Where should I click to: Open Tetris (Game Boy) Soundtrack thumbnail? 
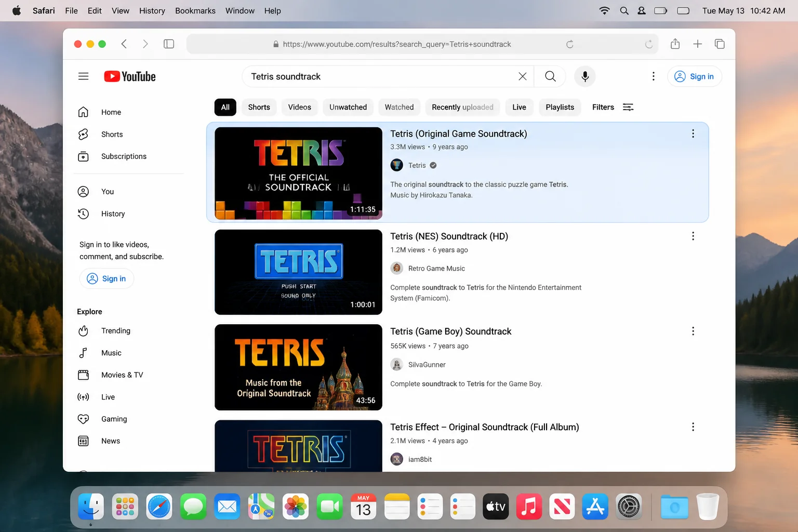298,367
